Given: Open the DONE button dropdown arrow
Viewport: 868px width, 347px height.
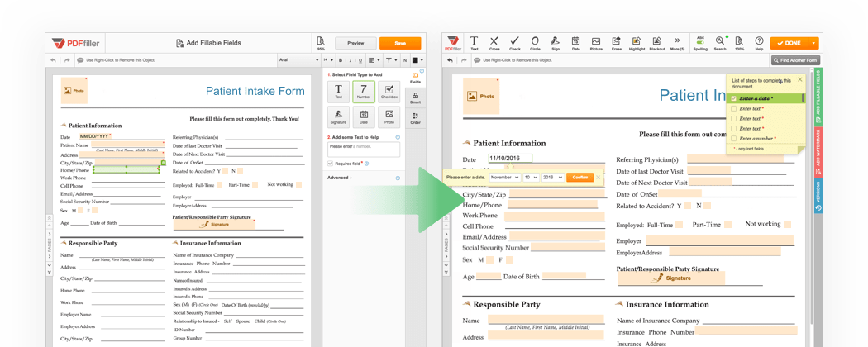Looking at the screenshot, I should pos(813,43).
